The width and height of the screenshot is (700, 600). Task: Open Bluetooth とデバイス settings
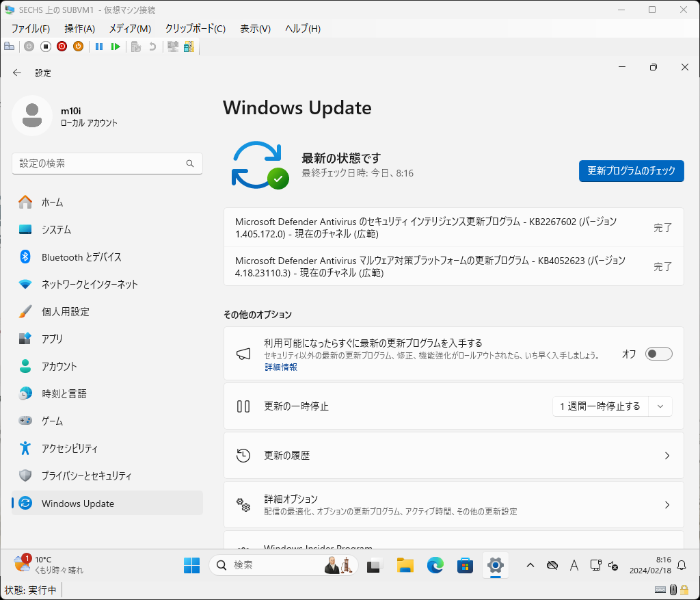coord(107,257)
